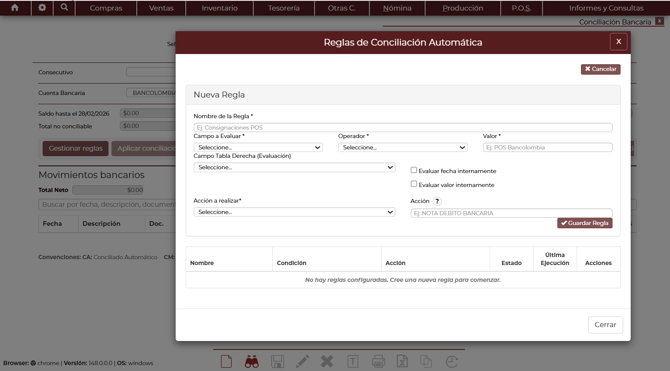The height and width of the screenshot is (371, 670).
Task: Click the Última Ejecución column header
Action: point(555,259)
